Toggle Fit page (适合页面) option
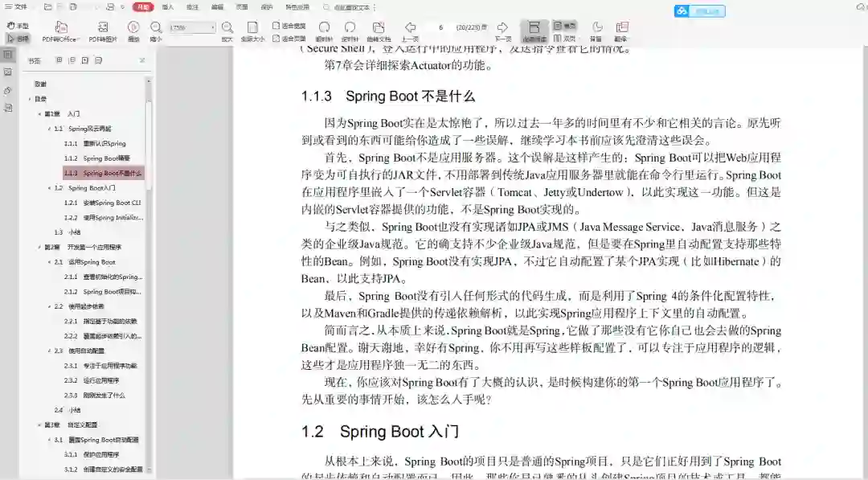 click(x=289, y=39)
